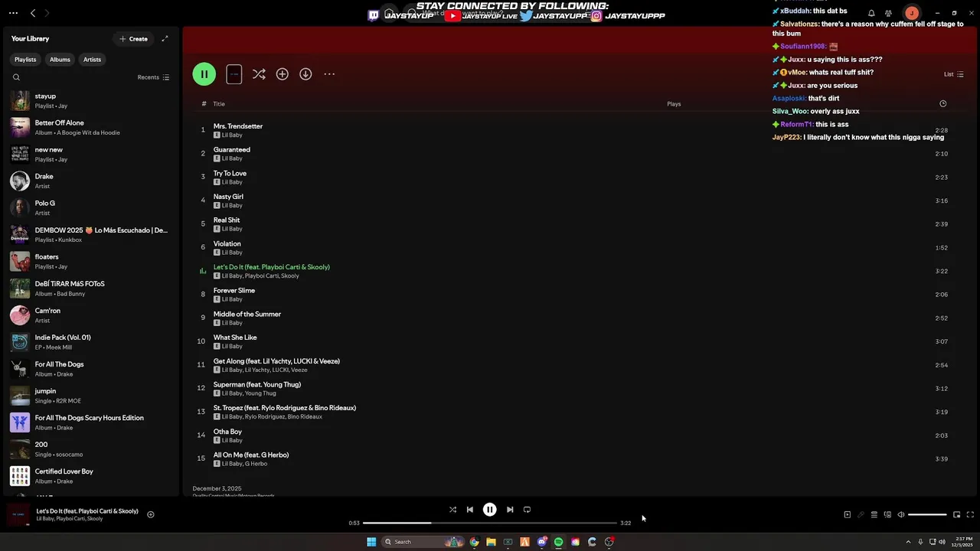Open the Veeze artist link under Get Along
Image resolution: width=980 pixels, height=551 pixels.
click(x=299, y=370)
